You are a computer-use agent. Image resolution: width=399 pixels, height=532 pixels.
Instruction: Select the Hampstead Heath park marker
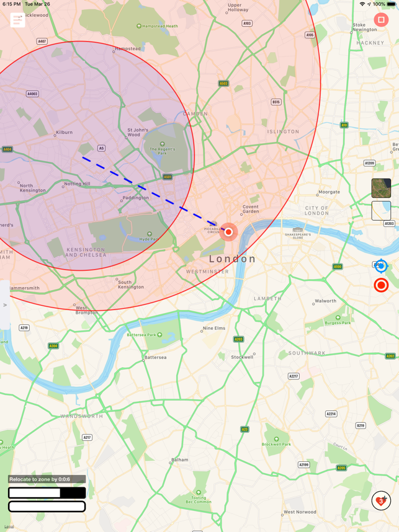tap(138, 26)
